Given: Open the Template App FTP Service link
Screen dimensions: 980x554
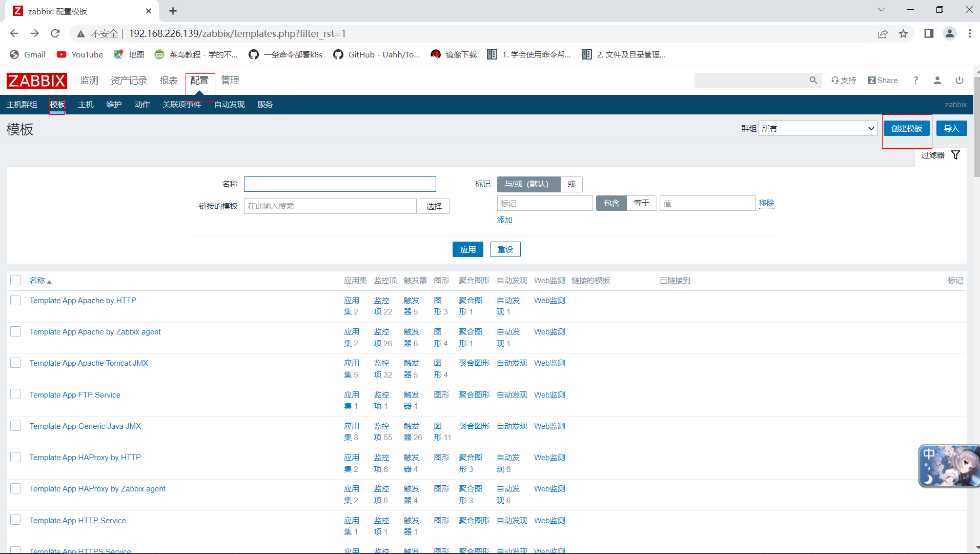Looking at the screenshot, I should 75,394.
